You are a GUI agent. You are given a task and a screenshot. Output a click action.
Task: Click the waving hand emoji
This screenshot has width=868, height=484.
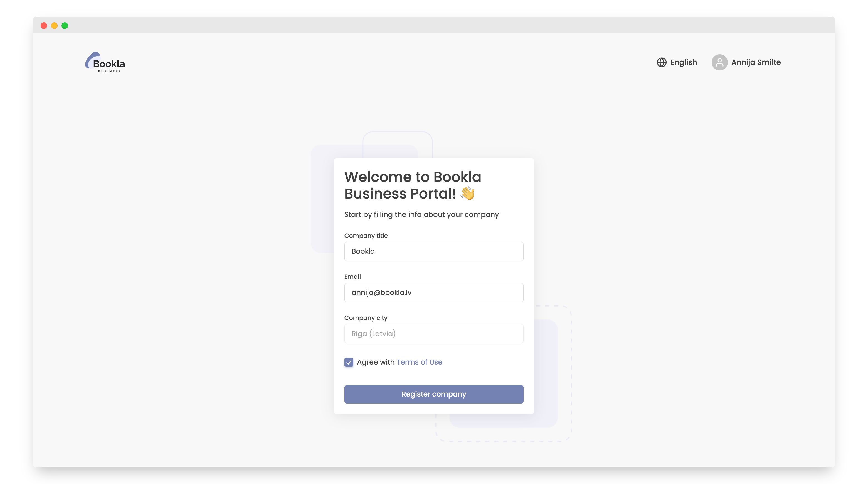tap(468, 194)
